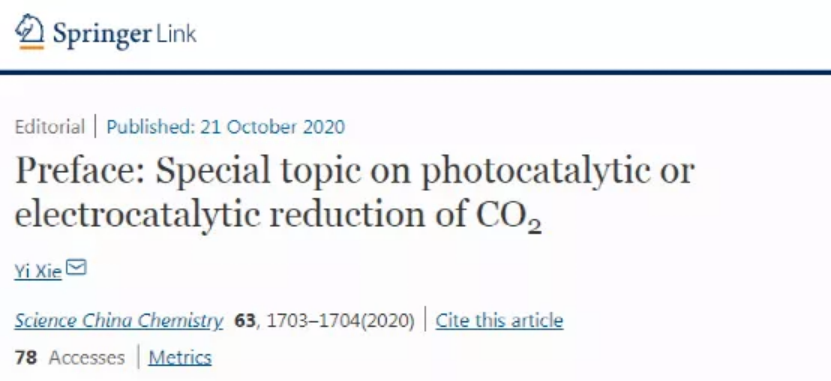Open the Science China Chemistry journal link
This screenshot has height=381, width=831.
119,321
